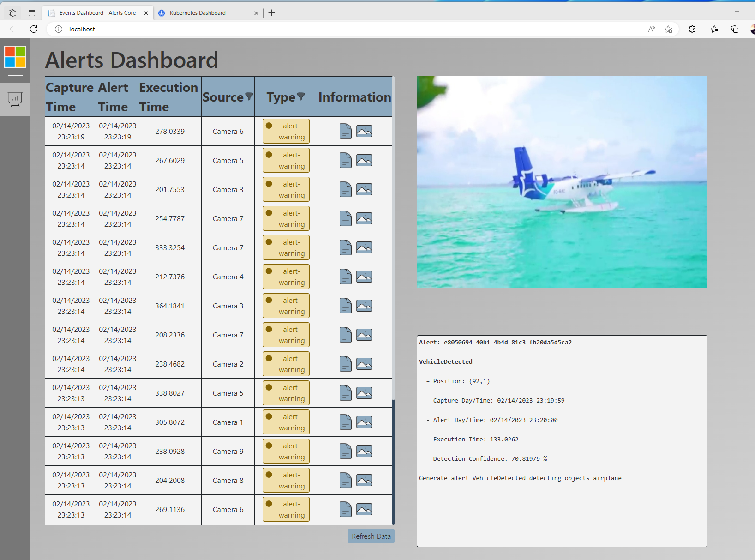755x560 pixels.
Task: Close the Kubernetes Dashboard tab
Action: click(256, 13)
